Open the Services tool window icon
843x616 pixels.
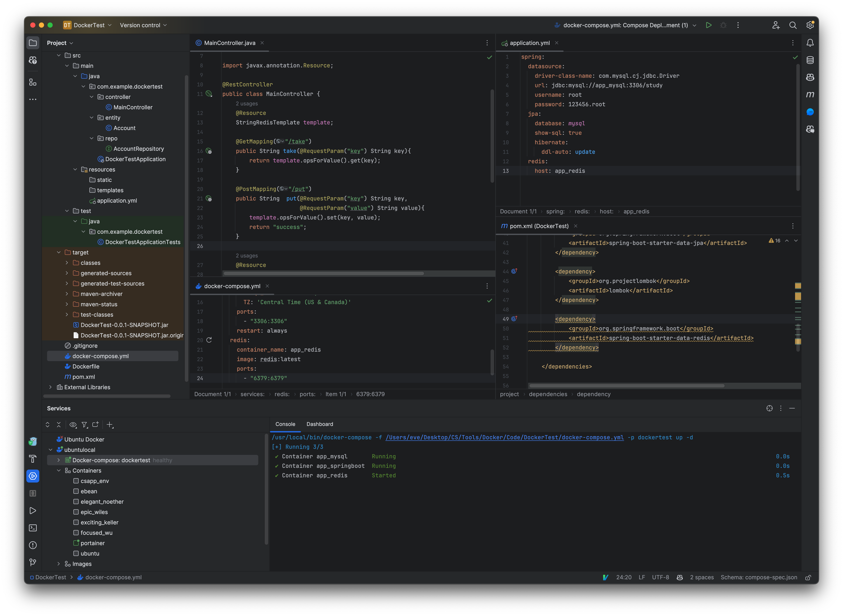click(x=33, y=476)
